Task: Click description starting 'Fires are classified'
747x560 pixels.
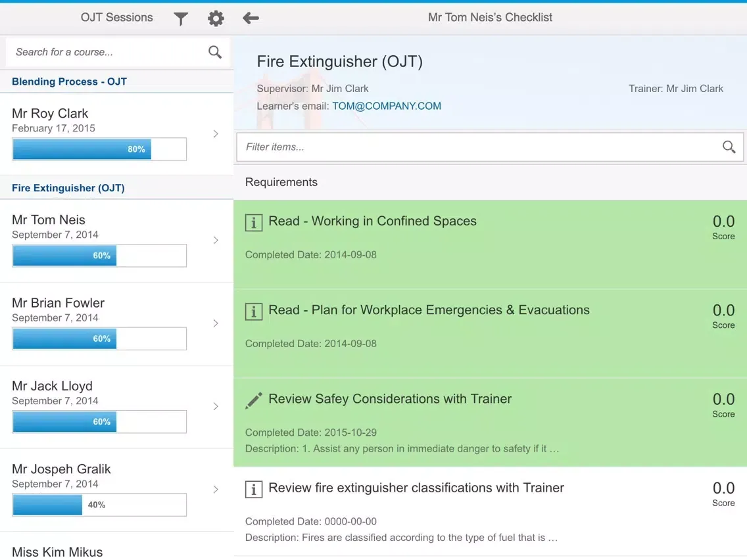Action: 401,538
